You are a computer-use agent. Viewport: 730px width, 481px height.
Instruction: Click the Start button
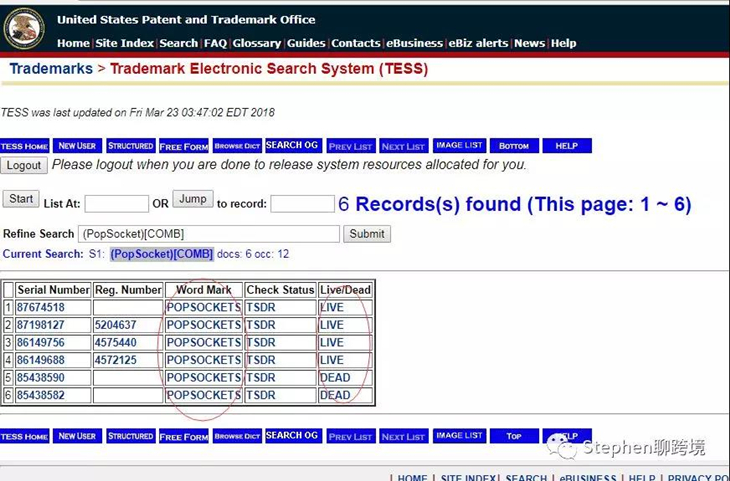coord(21,199)
